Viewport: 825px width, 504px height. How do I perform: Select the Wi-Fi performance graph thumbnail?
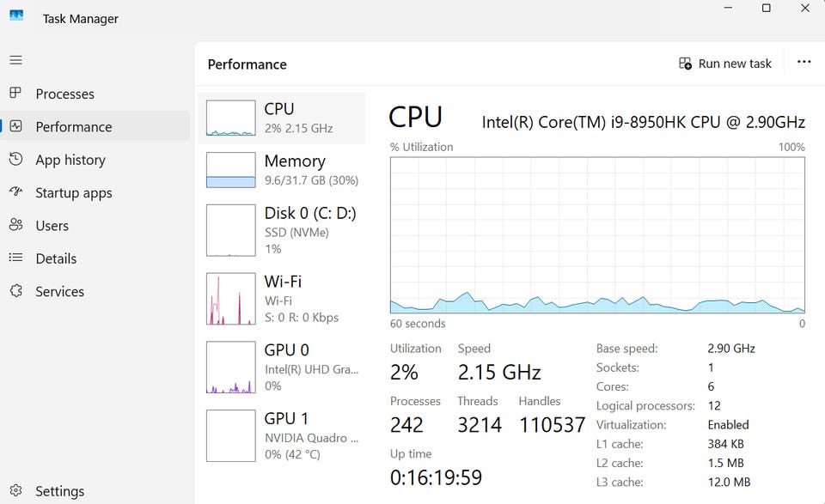click(x=231, y=299)
